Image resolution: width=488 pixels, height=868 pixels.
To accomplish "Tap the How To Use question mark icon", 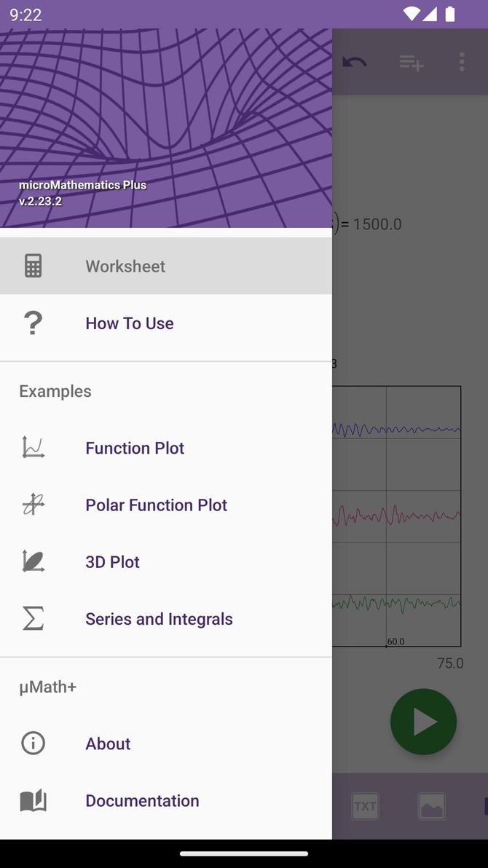I will tap(33, 323).
